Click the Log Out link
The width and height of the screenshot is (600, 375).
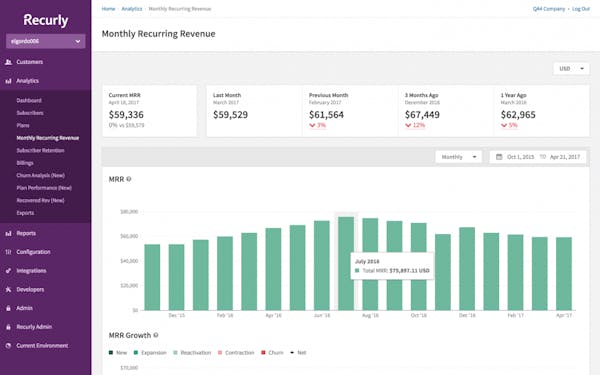point(581,9)
